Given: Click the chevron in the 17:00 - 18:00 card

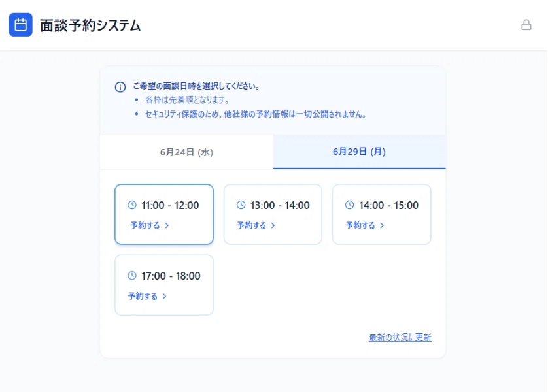Looking at the screenshot, I should point(165,296).
